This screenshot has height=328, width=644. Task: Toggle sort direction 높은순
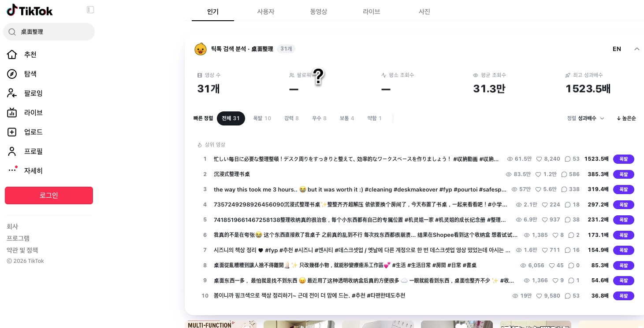tap(626, 118)
